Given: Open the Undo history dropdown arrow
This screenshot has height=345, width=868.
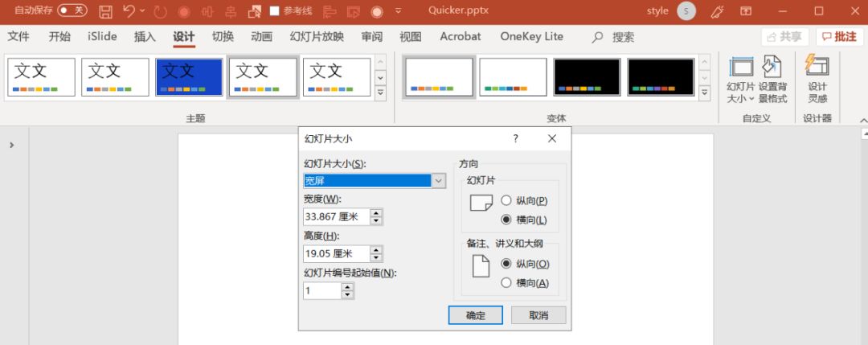Looking at the screenshot, I should click(x=142, y=10).
